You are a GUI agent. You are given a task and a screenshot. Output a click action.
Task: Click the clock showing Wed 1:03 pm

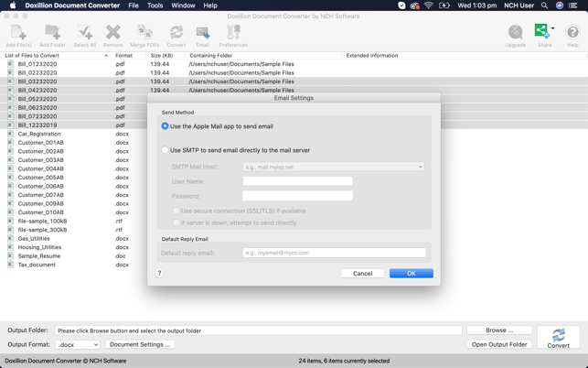coord(477,5)
